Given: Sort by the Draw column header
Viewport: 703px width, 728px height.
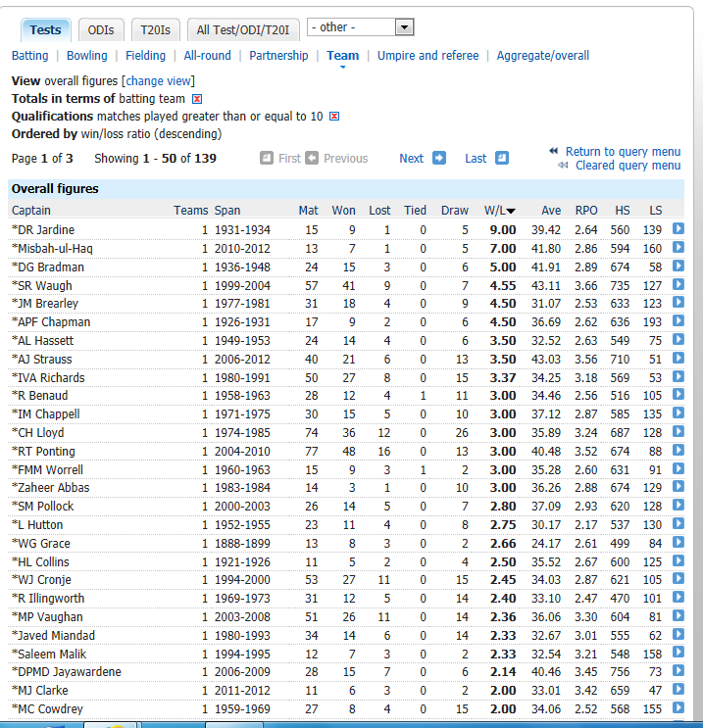Looking at the screenshot, I should click(454, 211).
